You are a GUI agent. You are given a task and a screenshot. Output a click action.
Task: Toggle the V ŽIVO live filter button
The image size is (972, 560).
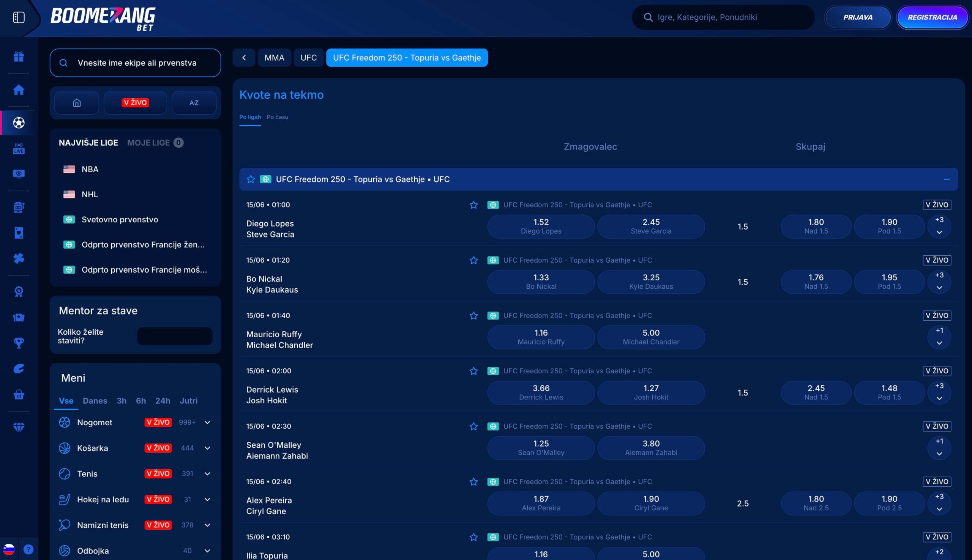tap(135, 103)
